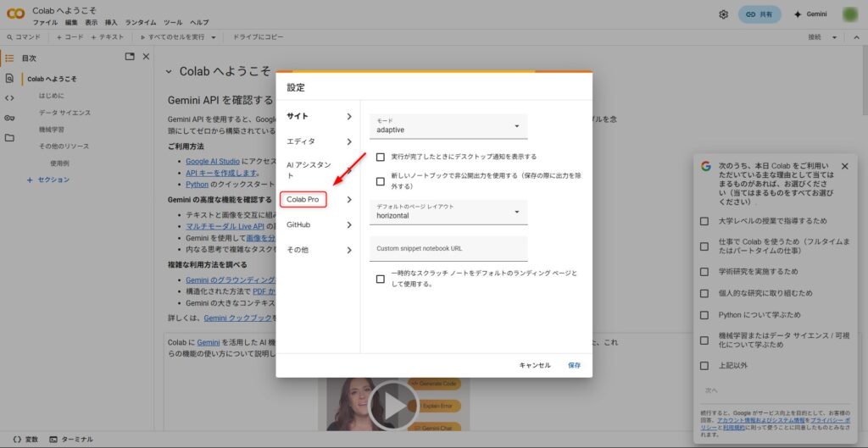
Task: Open the Google AI Studio link
Action: coord(213,162)
